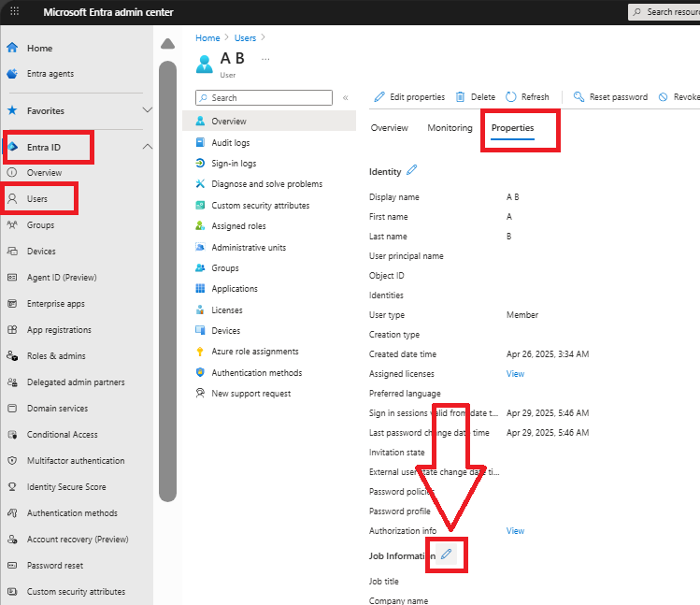Open Authentication methods in left sidebar

(72, 513)
